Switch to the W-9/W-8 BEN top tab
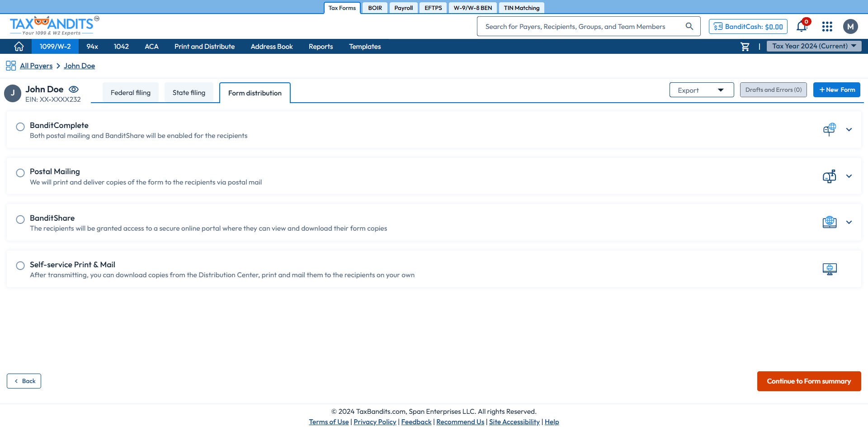The height and width of the screenshot is (431, 868). click(x=473, y=8)
